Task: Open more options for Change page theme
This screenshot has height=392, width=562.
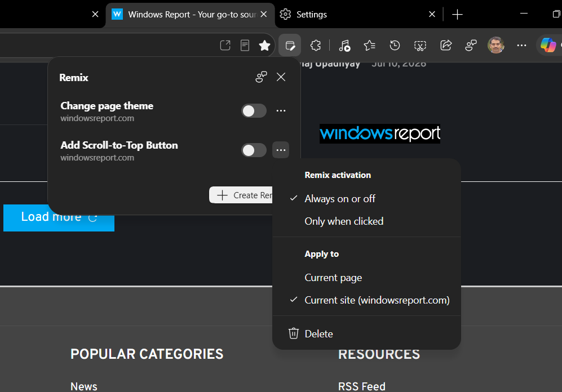Action: pos(281,110)
